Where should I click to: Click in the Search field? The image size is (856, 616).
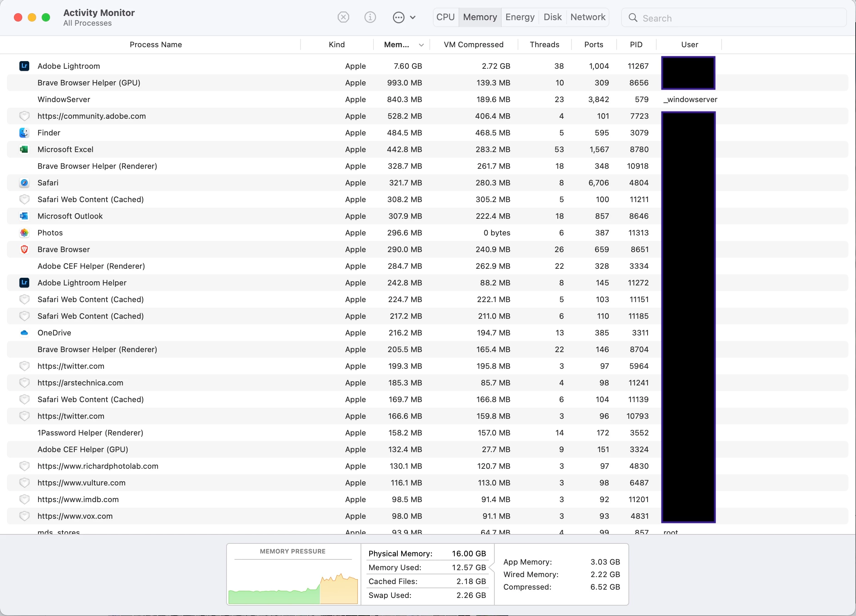736,18
